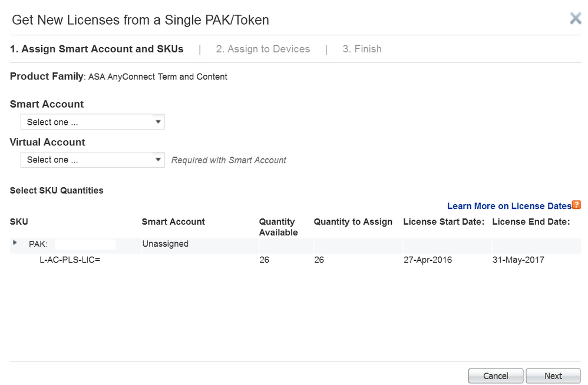Click the License Start Date column header
Image resolution: width=588 pixels, height=385 pixels.
[444, 222]
